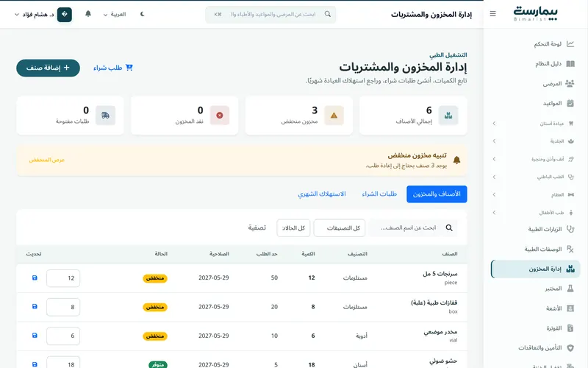
Task: Open المرضى via its people icon
Action: tap(570, 83)
